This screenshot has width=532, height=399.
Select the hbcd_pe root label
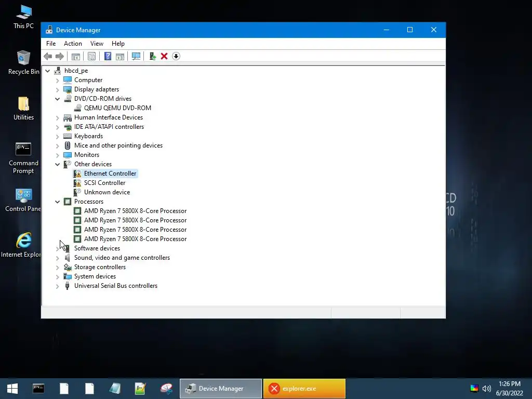76,71
